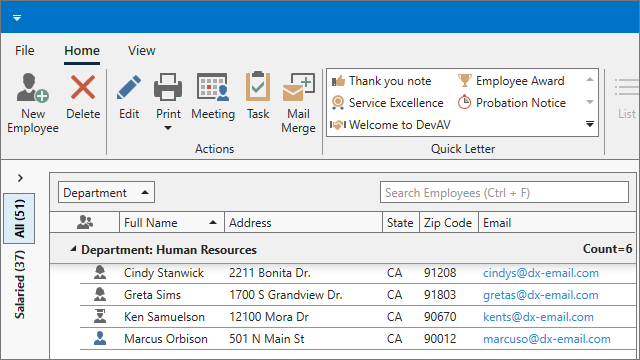Click the Print printer icon
Image resolution: width=640 pixels, height=360 pixels.
(x=168, y=87)
